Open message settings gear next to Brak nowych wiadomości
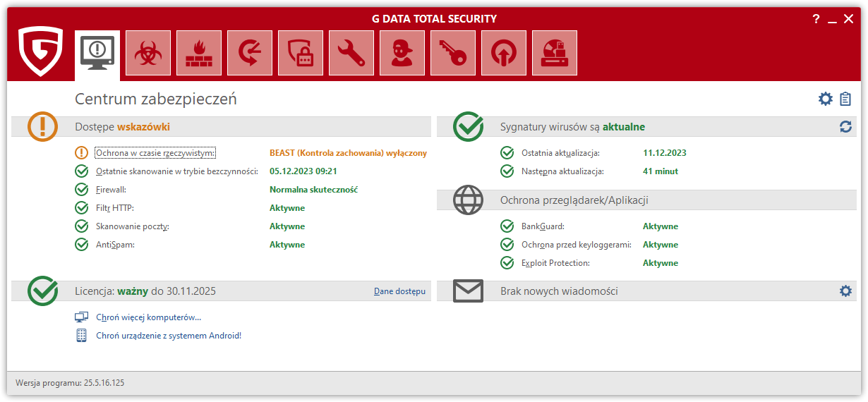 coord(845,291)
